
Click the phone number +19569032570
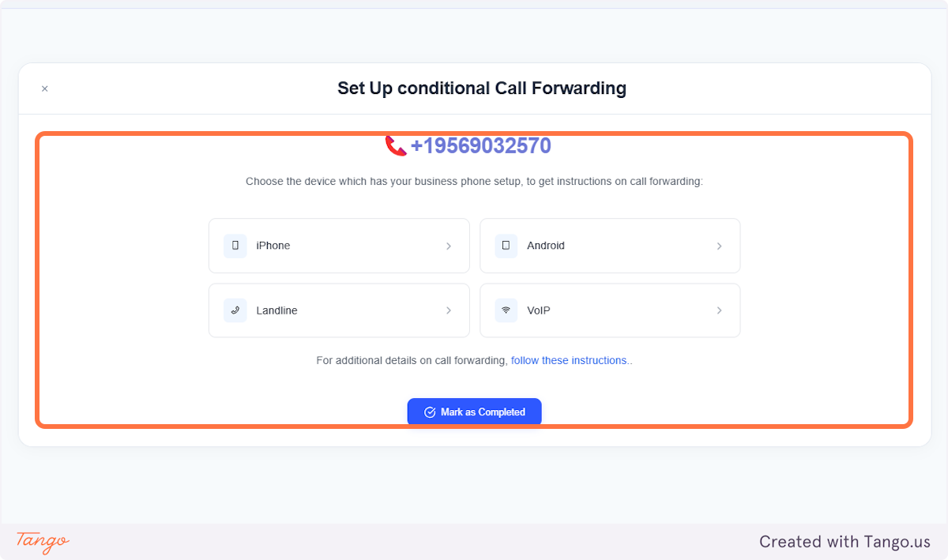[480, 145]
